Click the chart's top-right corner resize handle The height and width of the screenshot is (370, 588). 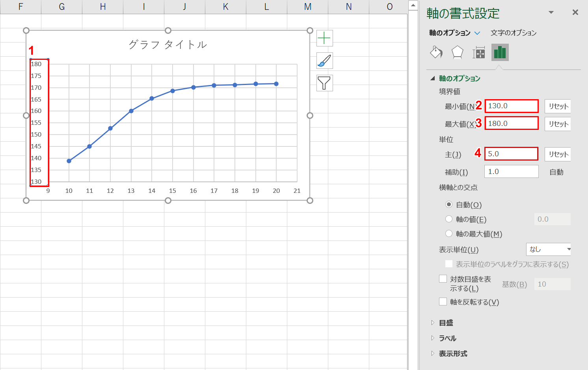coord(310,31)
